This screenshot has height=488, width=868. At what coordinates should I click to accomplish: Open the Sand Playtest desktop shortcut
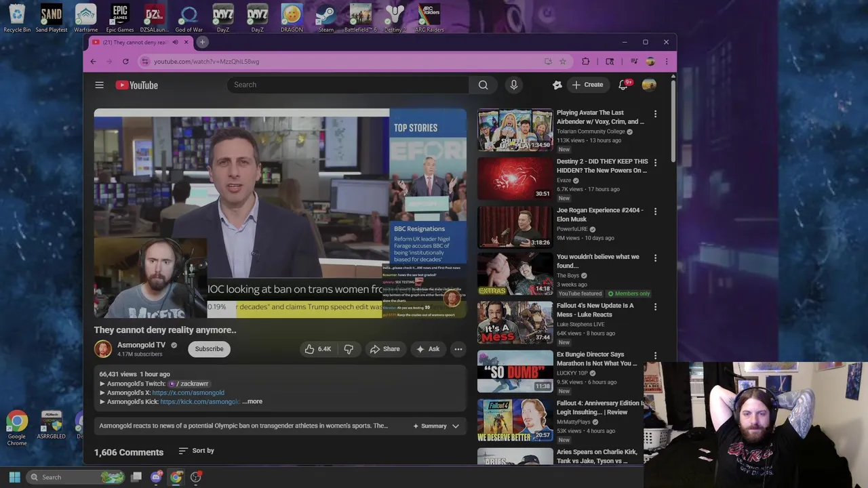click(52, 18)
